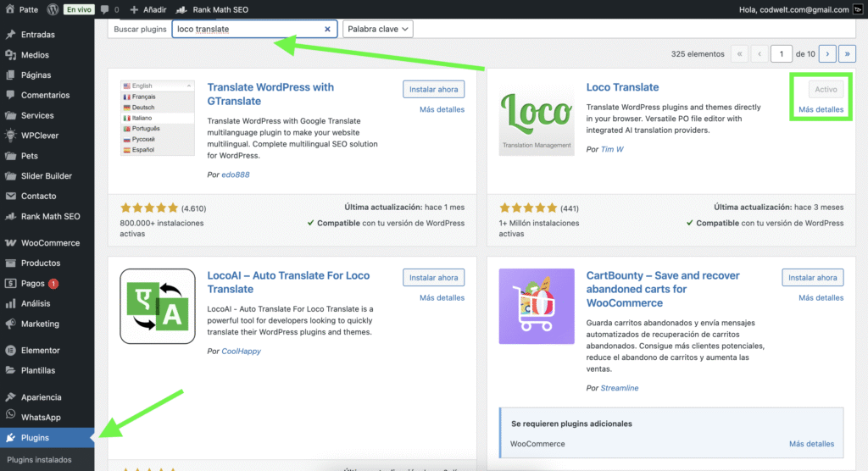Clear the plugin search field with X
The height and width of the screenshot is (471, 868).
(x=327, y=29)
